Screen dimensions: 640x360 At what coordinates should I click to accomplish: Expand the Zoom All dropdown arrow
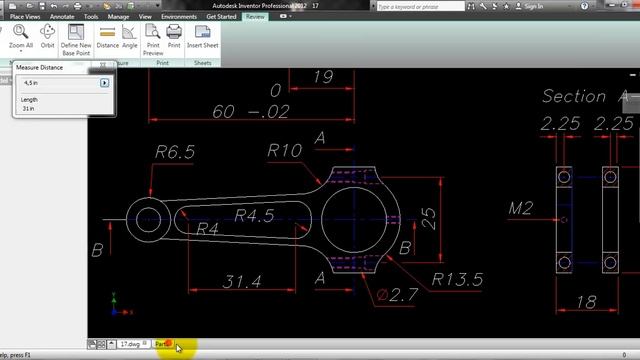click(20, 51)
